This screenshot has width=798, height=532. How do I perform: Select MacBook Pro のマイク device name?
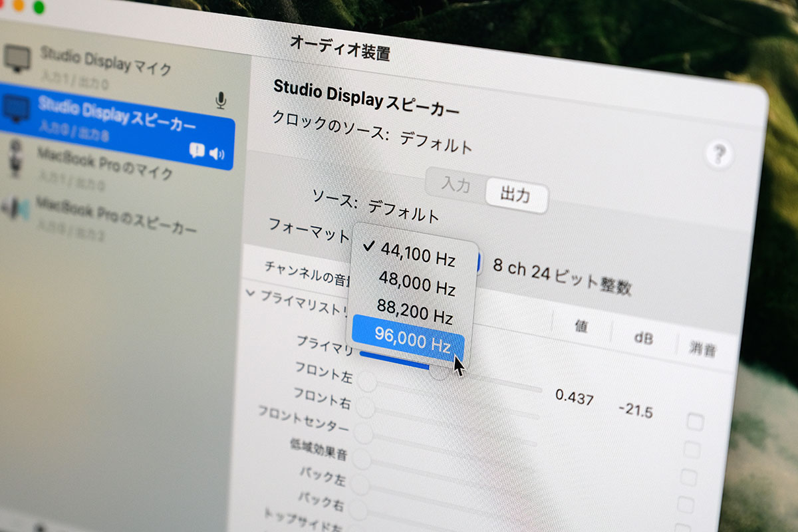point(105,163)
